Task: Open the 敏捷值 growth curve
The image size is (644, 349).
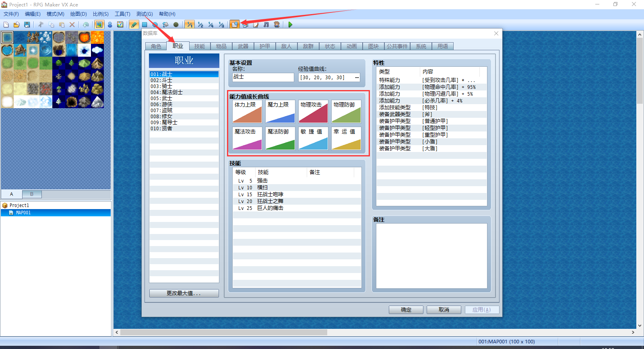Action: click(313, 138)
